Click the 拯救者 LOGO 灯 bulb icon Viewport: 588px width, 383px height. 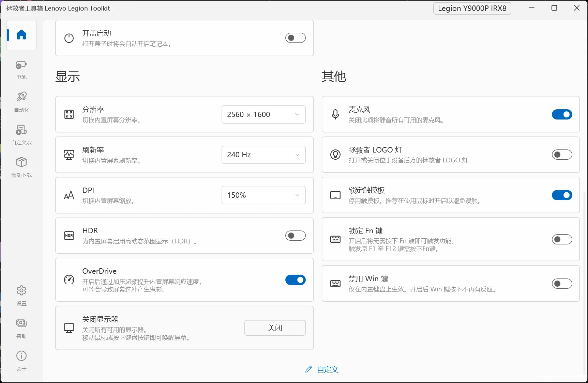click(x=335, y=155)
